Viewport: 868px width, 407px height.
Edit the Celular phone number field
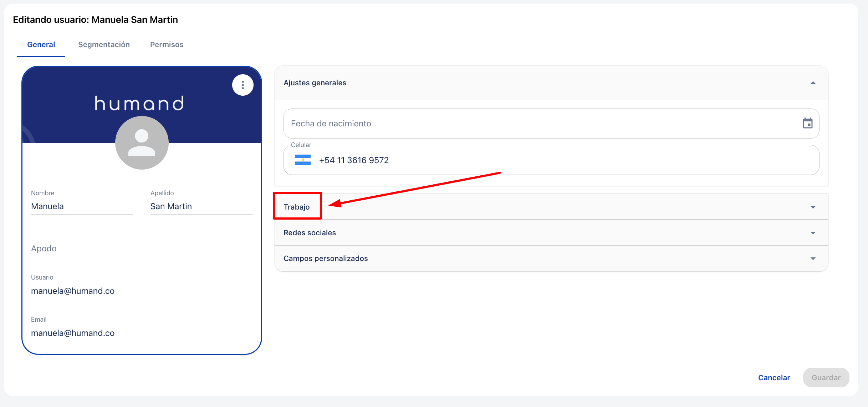pos(551,160)
